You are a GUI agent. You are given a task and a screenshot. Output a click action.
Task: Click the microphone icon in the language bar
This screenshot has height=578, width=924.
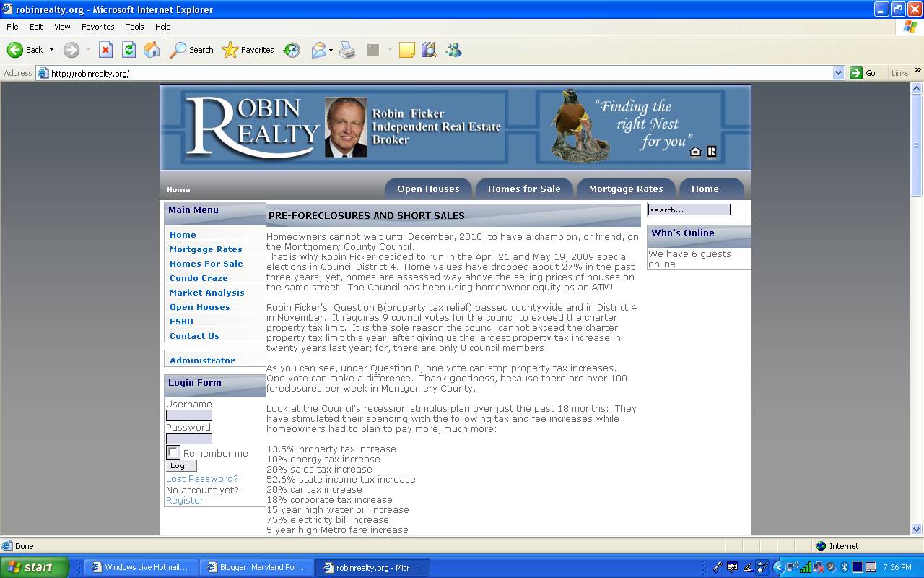[718, 567]
